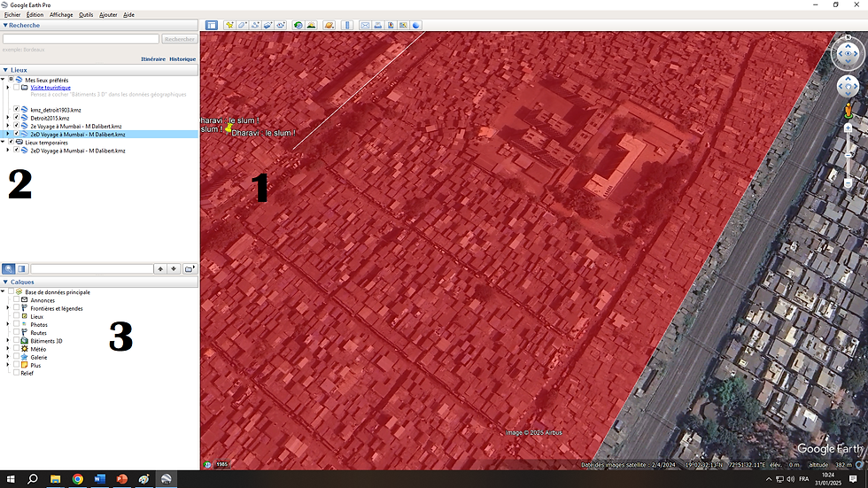The width and height of the screenshot is (868, 488).
Task: Expand the Detroit2015.kmz tree node
Action: click(x=8, y=118)
